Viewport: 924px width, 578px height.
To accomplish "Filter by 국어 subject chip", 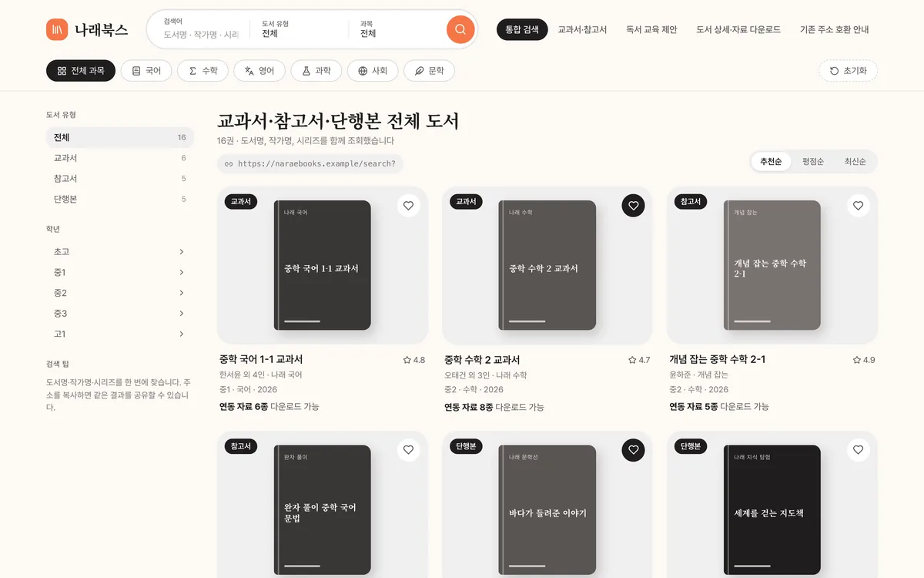I will 146,71.
